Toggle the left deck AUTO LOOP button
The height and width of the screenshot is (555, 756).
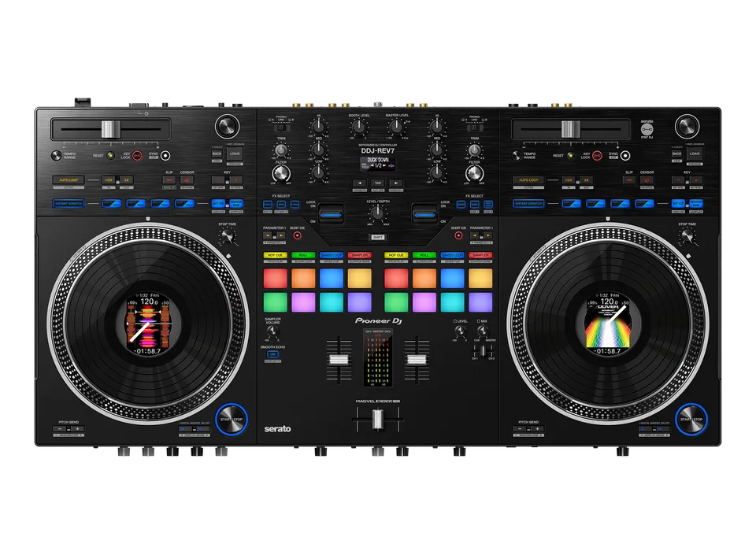pyautogui.click(x=69, y=180)
